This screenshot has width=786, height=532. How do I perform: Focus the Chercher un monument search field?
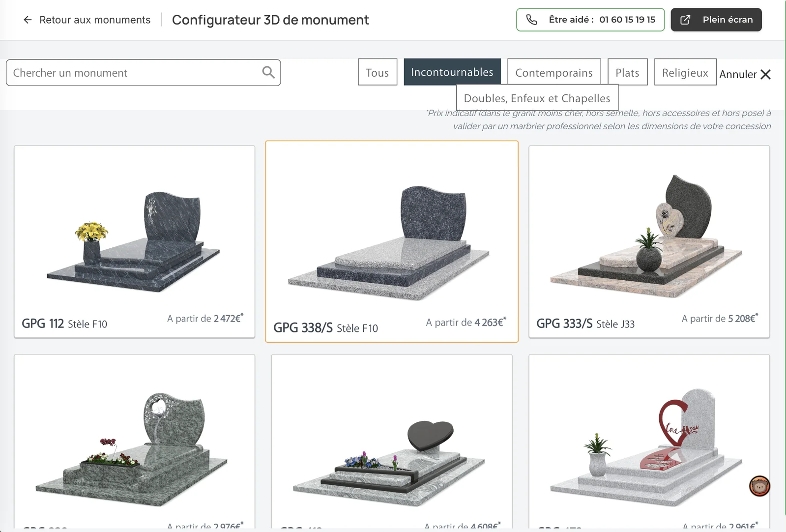point(143,73)
